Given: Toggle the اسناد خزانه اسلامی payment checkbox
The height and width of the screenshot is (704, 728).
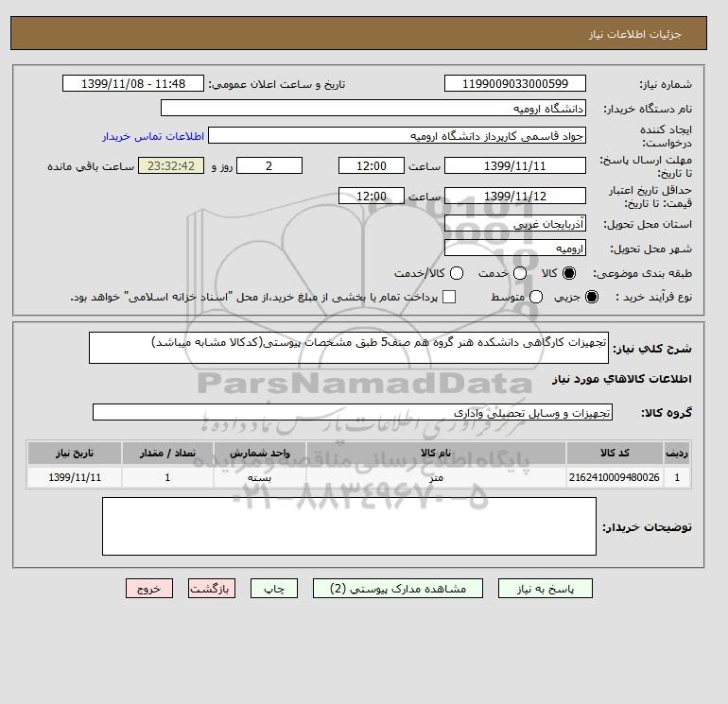Looking at the screenshot, I should 449,297.
